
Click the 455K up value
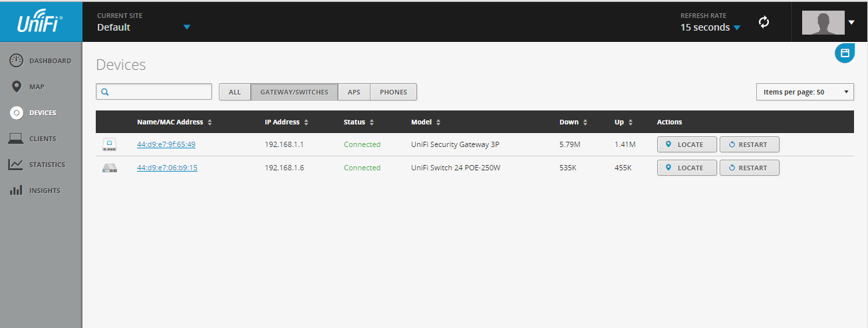623,168
